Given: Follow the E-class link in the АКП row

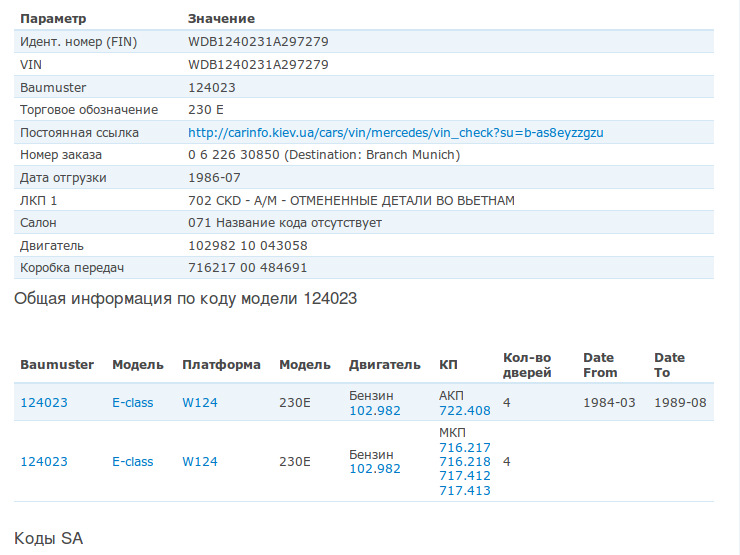Looking at the screenshot, I should 133,403.
